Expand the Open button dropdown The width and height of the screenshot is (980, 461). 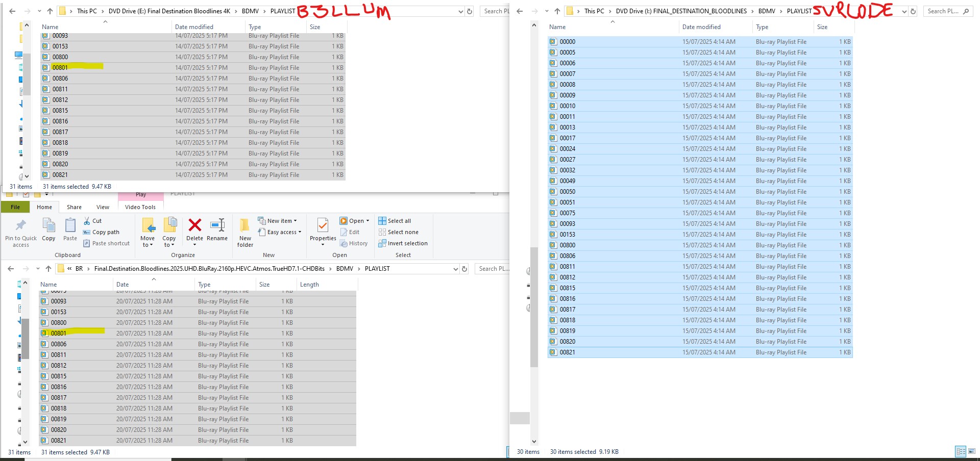367,221
